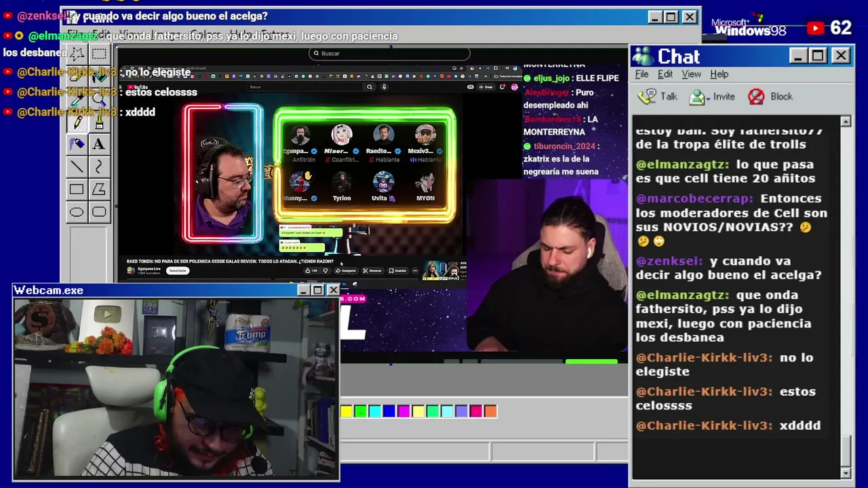The width and height of the screenshot is (868, 488).
Task: Click the Guardar save button
Action: (398, 270)
